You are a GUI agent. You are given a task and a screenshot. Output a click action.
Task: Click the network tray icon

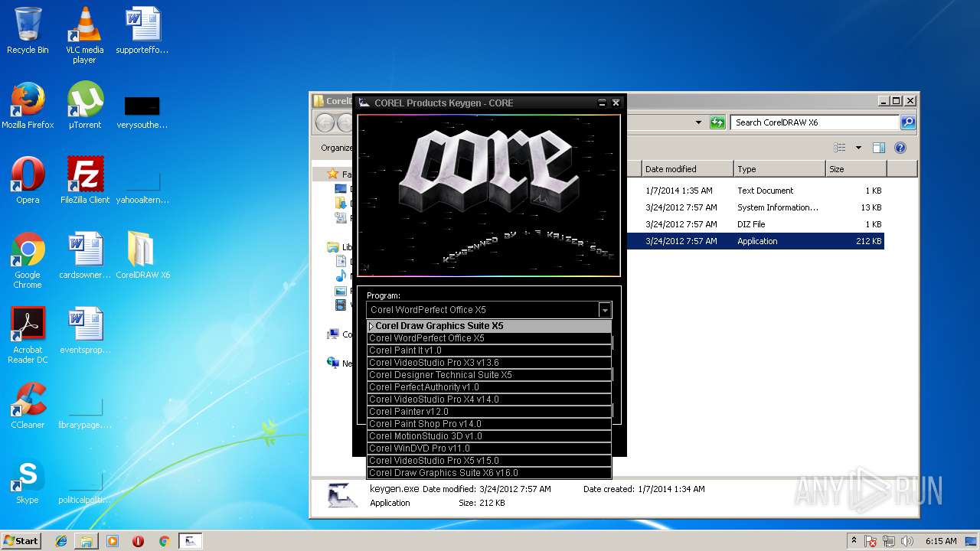(x=890, y=541)
